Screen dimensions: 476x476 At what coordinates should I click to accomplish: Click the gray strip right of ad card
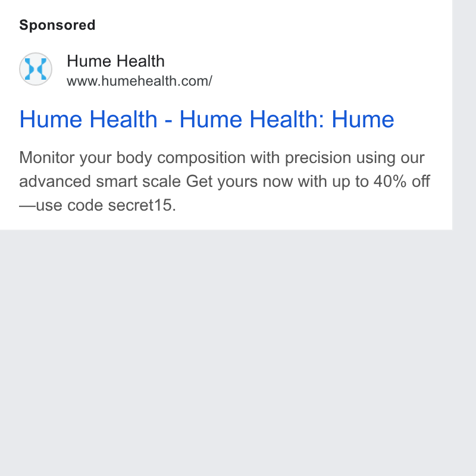(x=464, y=115)
